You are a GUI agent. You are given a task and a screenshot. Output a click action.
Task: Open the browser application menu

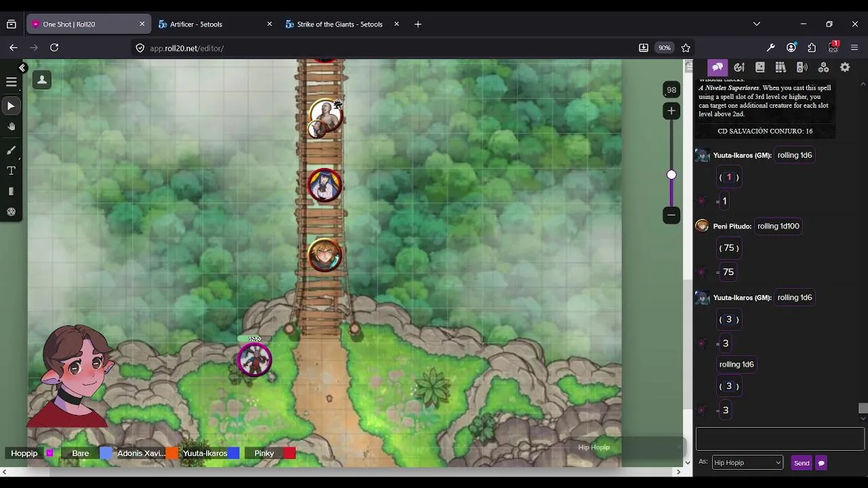854,47
